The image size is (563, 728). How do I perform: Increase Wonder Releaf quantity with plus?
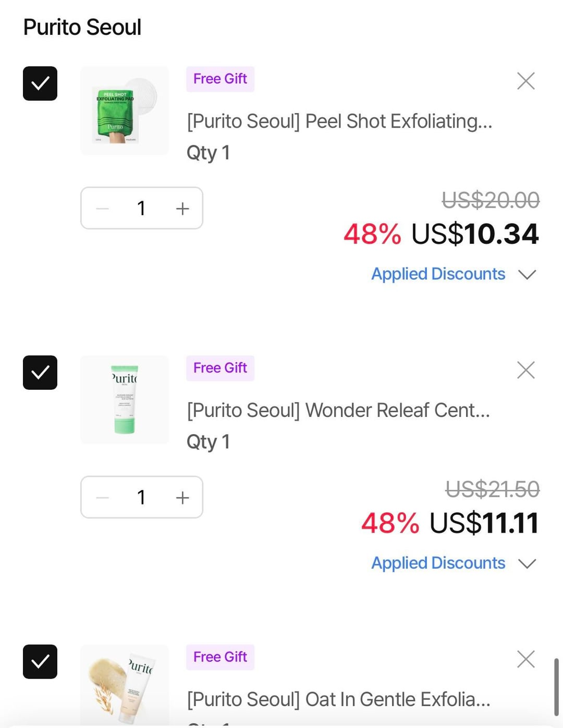(x=182, y=498)
